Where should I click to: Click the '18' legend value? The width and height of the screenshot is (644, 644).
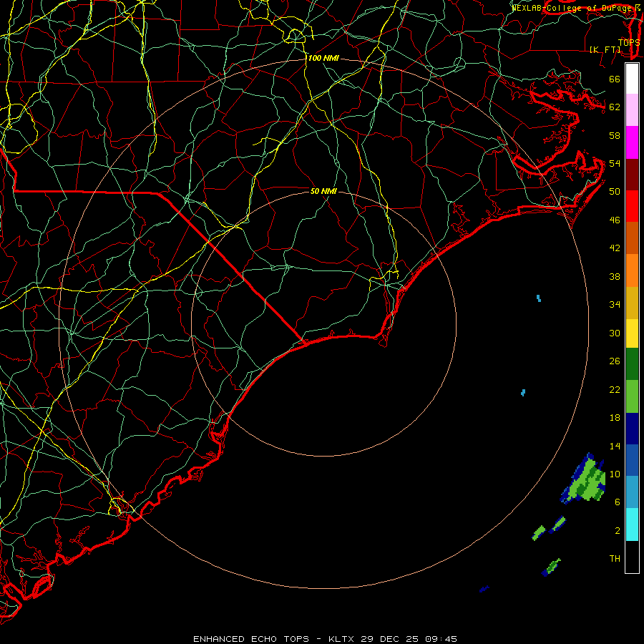[615, 418]
